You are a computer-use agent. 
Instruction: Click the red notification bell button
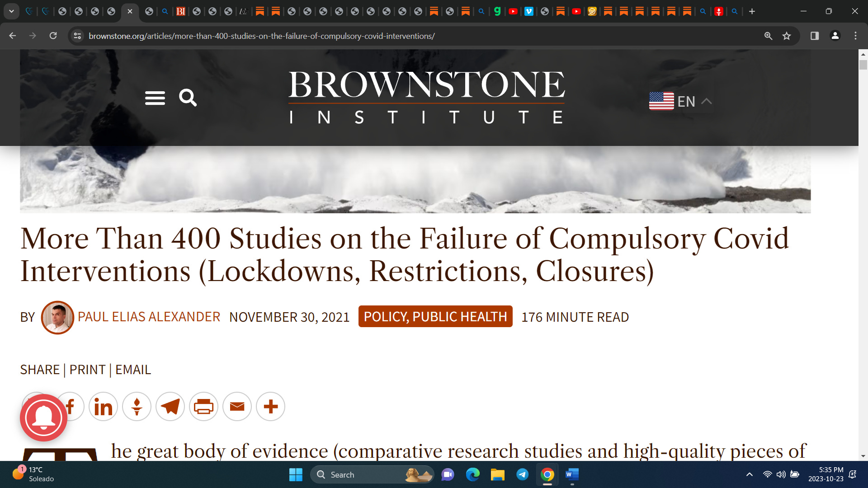43,418
